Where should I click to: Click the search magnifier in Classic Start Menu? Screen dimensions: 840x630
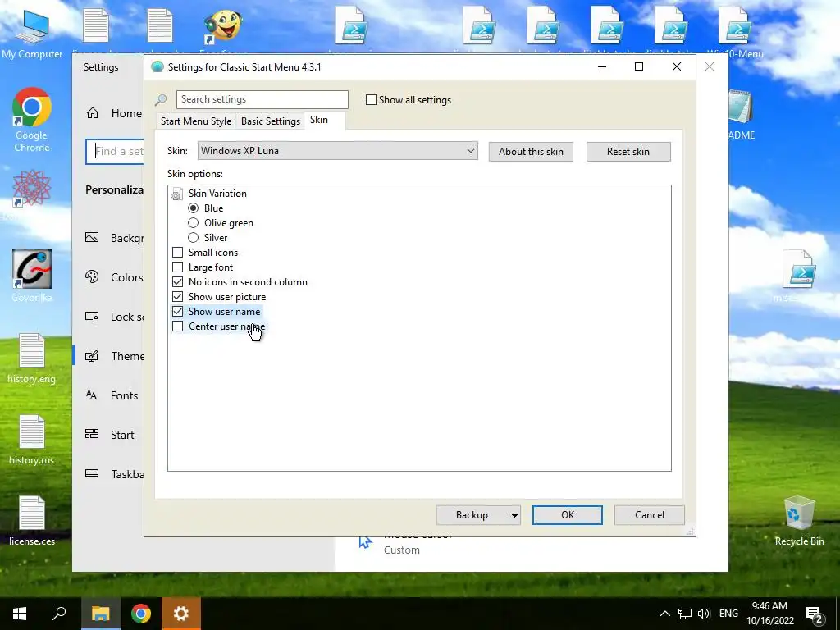[162, 99]
